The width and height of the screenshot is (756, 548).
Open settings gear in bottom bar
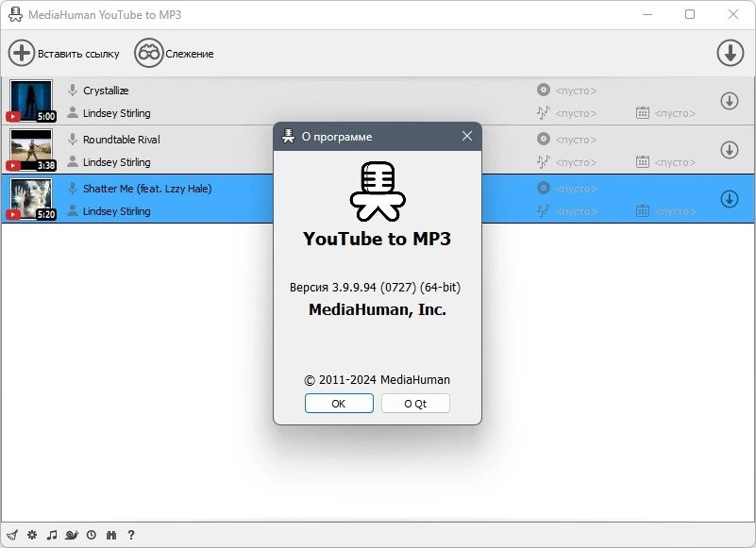tap(32, 535)
